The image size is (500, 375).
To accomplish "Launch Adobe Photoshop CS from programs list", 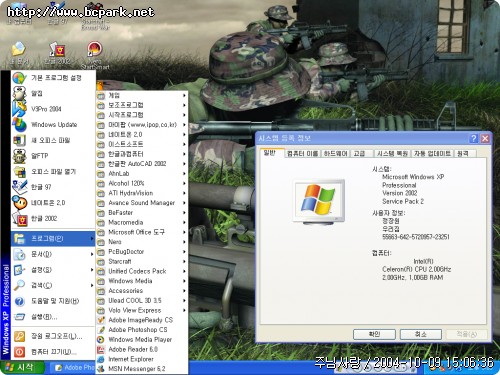I will click(142, 330).
